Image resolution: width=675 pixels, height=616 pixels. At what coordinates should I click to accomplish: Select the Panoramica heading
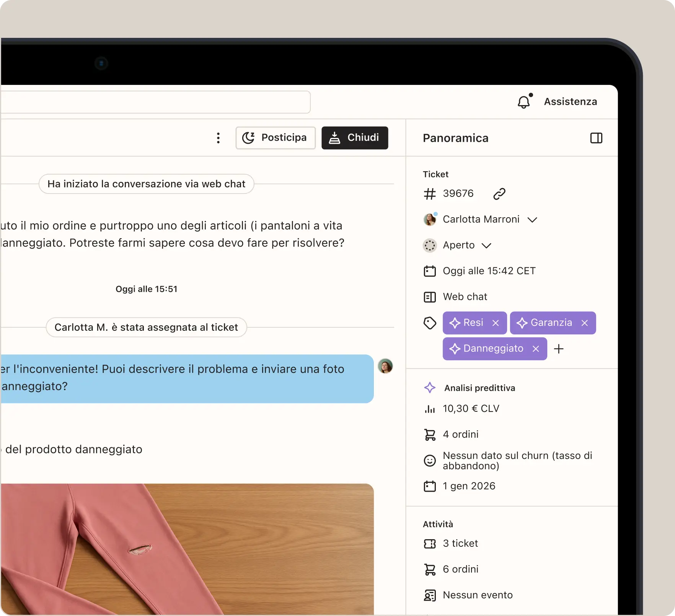(455, 138)
